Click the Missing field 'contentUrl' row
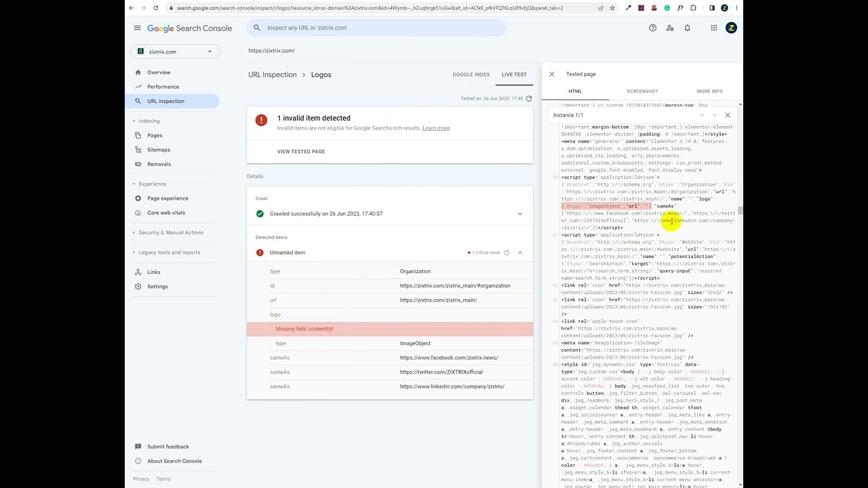Viewport: 868px width, 488px height. 390,329
